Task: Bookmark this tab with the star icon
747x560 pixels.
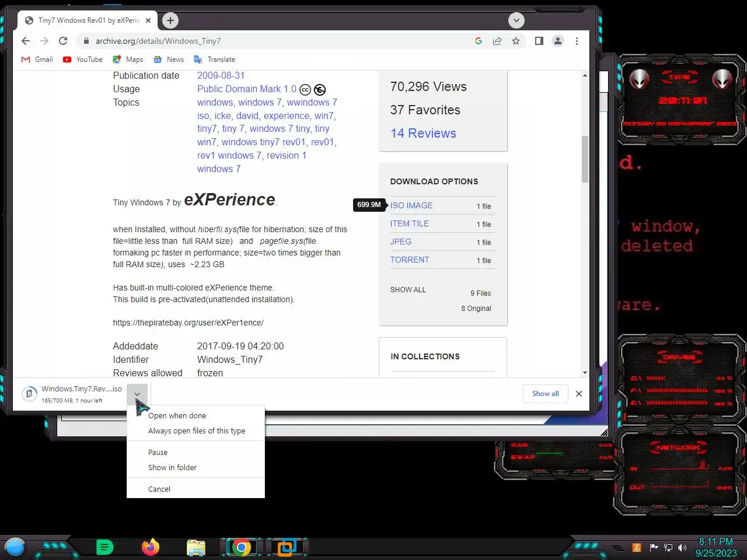Action: 516,41
